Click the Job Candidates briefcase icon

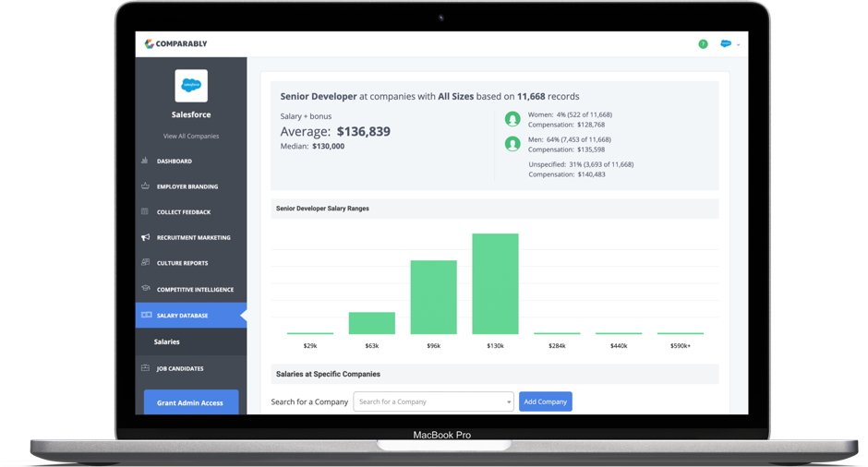click(145, 368)
